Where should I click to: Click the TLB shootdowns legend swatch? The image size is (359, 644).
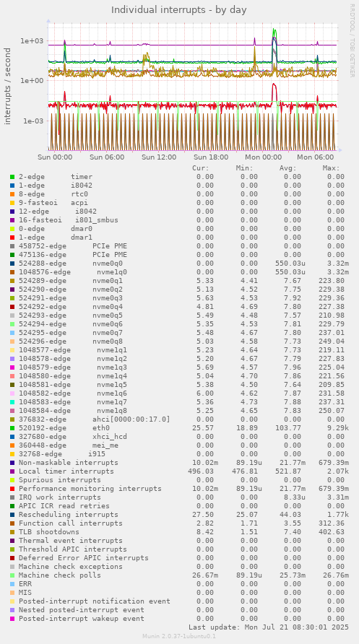12,532
